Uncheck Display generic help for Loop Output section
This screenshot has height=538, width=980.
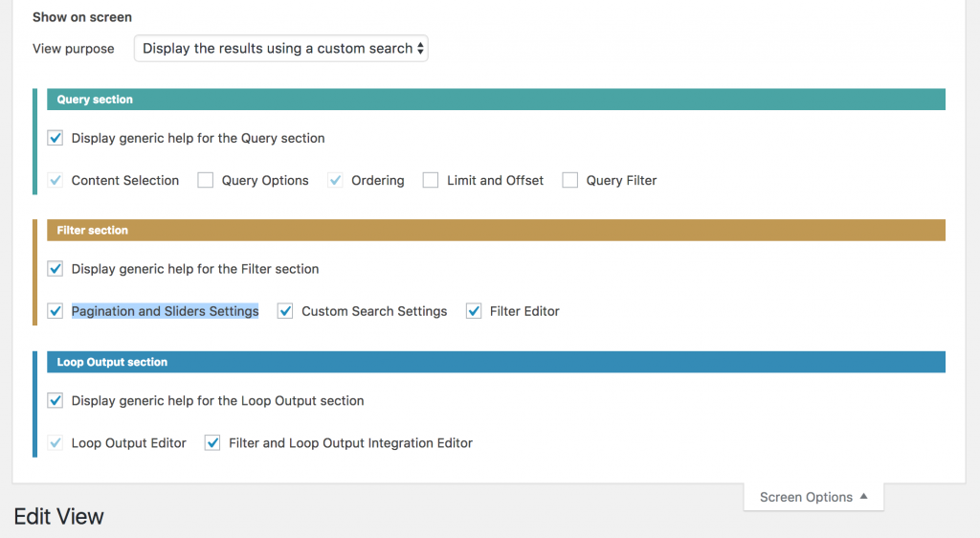pyautogui.click(x=55, y=400)
